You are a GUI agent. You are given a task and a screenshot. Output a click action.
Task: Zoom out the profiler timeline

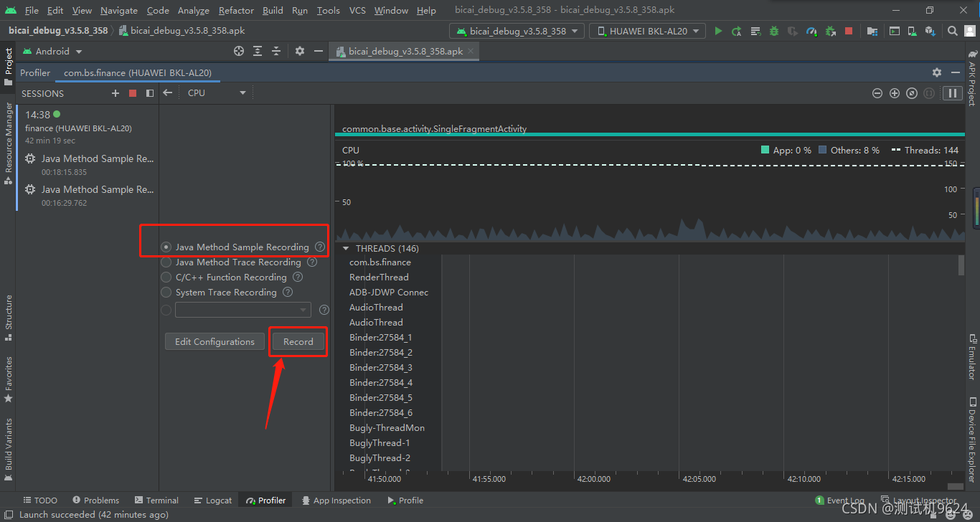tap(877, 93)
